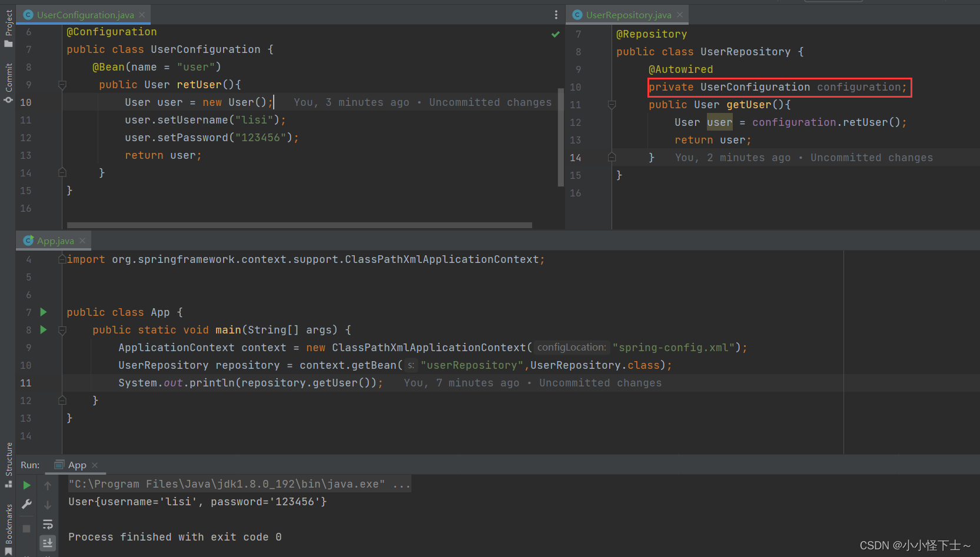Collapse retUser method fold on line 9

pyautogui.click(x=62, y=85)
